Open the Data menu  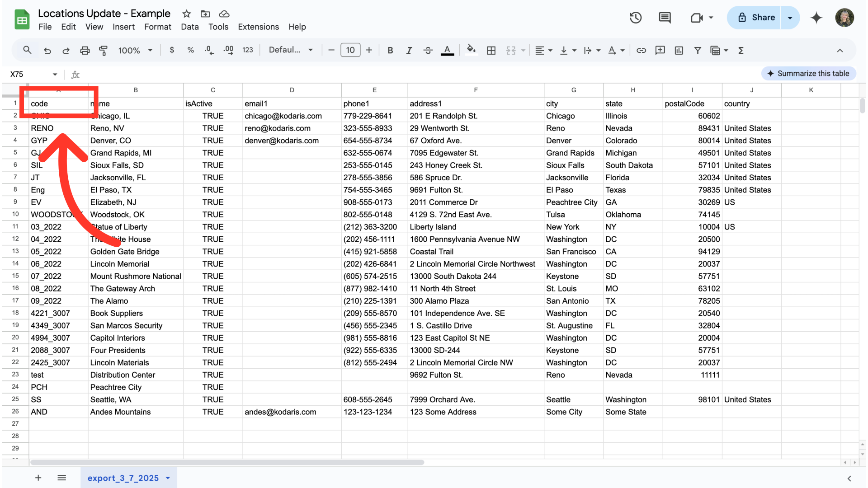[x=189, y=27]
